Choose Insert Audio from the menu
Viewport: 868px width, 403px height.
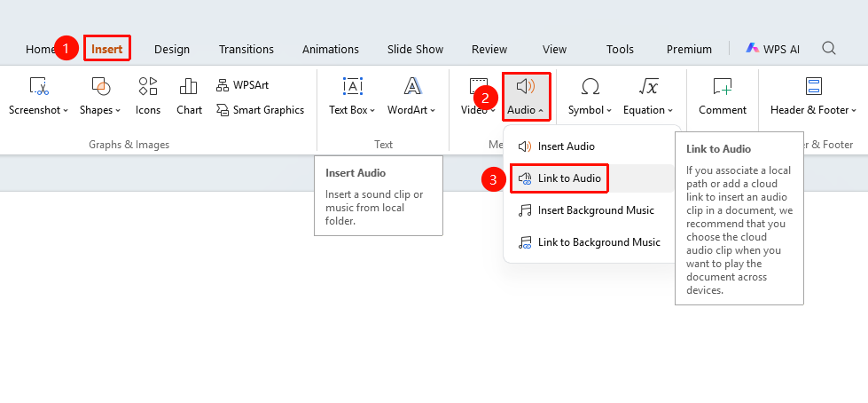(590, 146)
